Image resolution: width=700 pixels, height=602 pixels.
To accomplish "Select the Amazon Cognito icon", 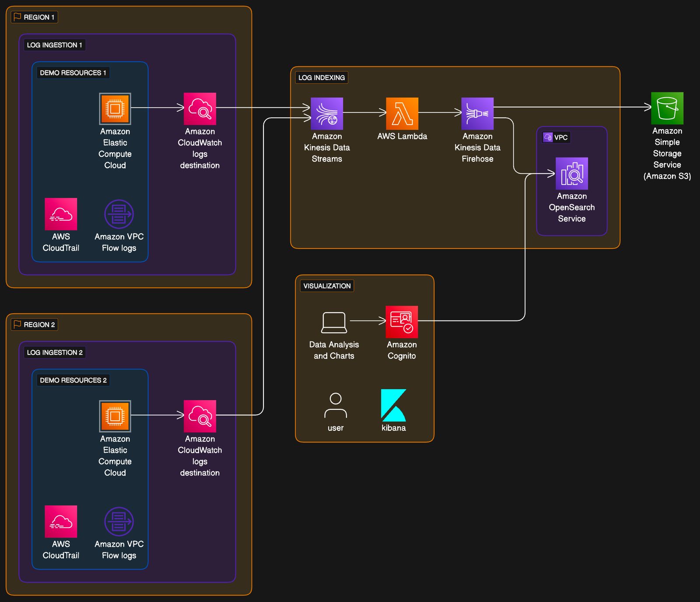I will [x=402, y=322].
